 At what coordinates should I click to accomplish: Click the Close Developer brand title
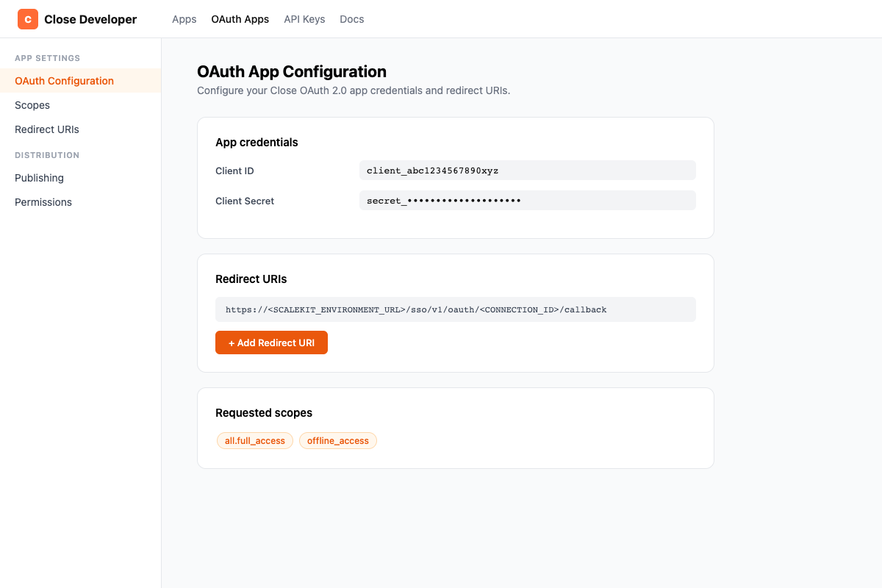[x=90, y=20]
